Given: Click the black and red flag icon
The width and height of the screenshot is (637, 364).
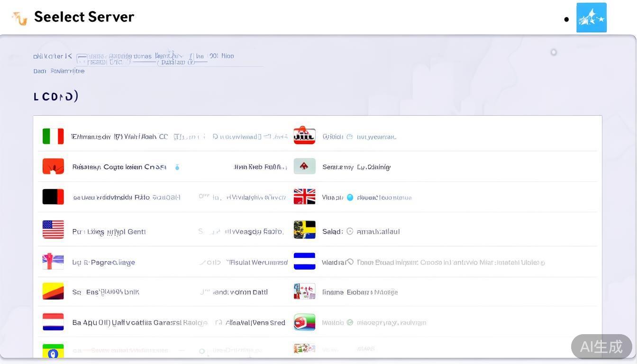Looking at the screenshot, I should (x=53, y=197).
